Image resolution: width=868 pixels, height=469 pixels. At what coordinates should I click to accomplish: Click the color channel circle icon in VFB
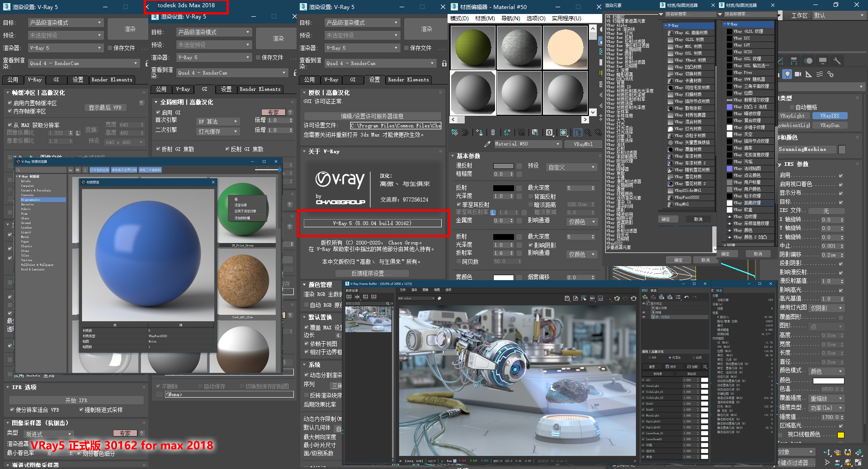tap(439, 298)
